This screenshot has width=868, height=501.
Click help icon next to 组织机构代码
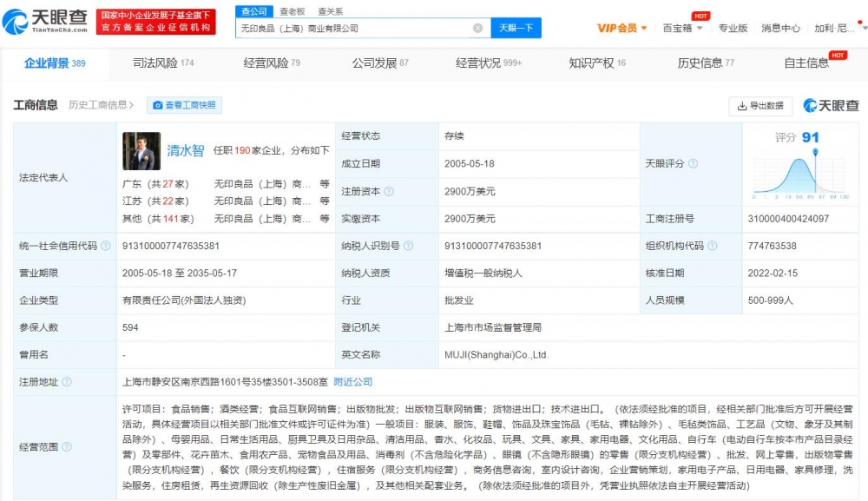click(713, 246)
